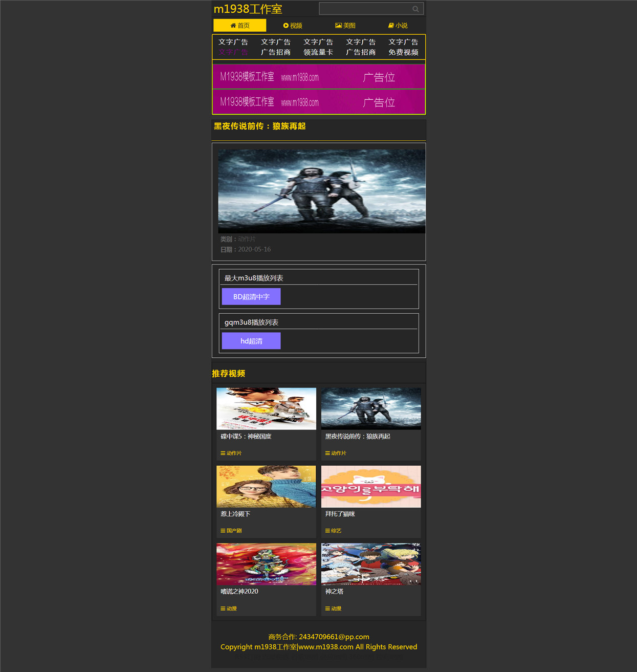Play the hd超清 source
The image size is (637, 672).
point(251,341)
